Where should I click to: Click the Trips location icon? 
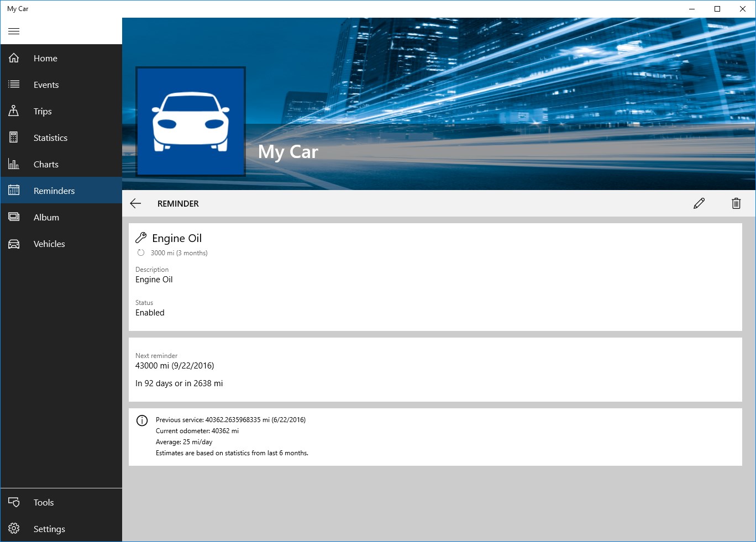(x=14, y=110)
